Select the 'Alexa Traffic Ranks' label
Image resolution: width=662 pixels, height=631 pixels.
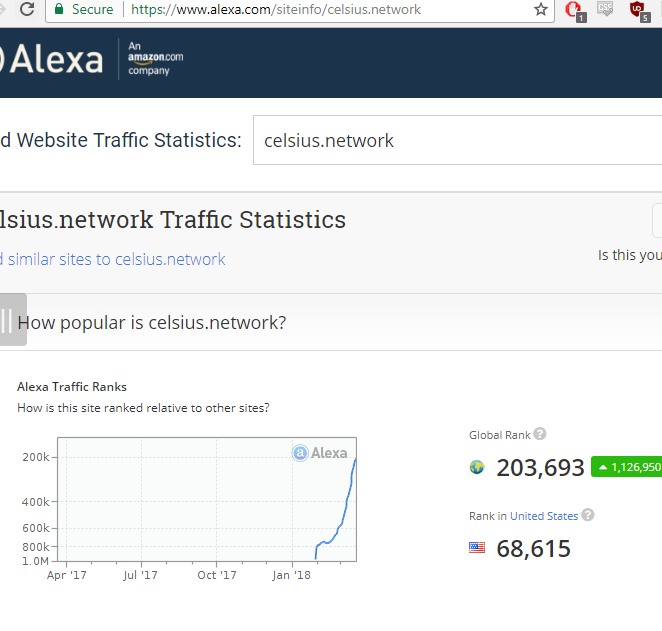point(72,387)
